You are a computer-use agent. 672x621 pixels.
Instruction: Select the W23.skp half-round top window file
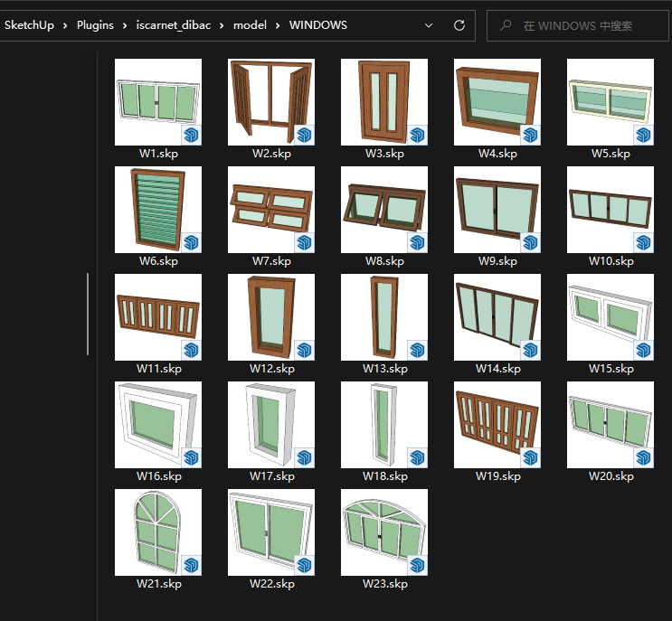tap(384, 532)
